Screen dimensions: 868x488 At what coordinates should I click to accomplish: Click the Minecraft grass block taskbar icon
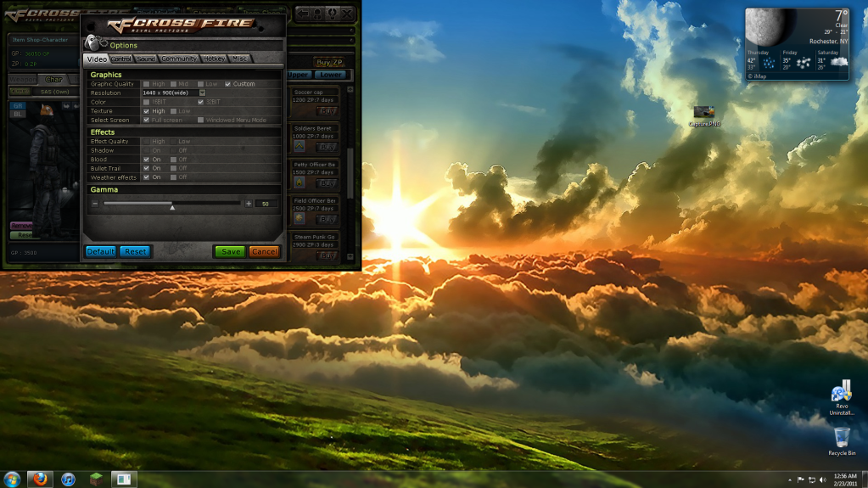click(95, 479)
